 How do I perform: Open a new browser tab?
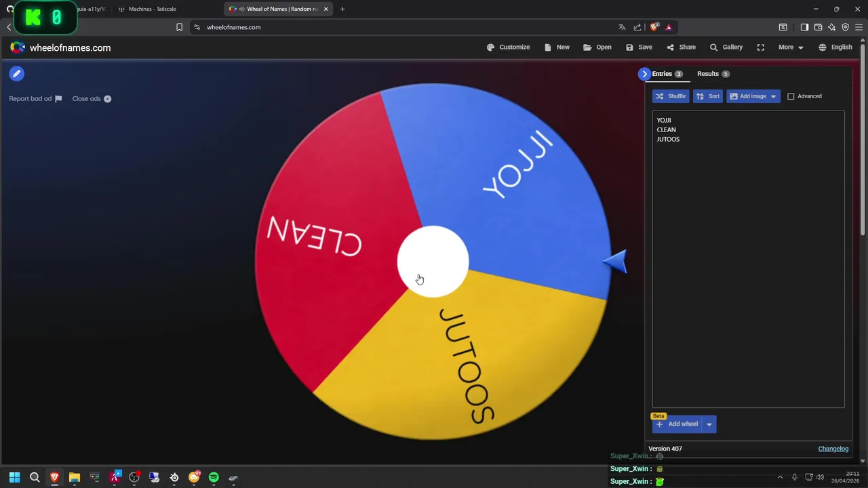342,9
